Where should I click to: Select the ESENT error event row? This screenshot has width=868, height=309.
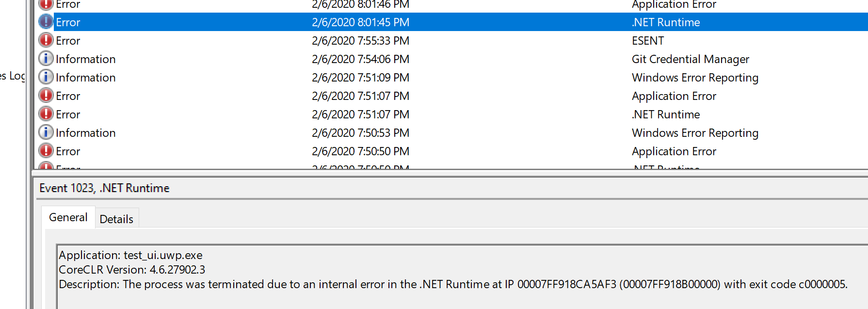291,40
